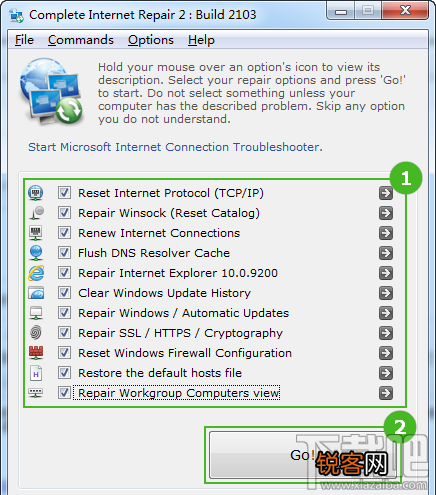
Task: Run Restore default hosts file arrow button
Action: (x=386, y=373)
